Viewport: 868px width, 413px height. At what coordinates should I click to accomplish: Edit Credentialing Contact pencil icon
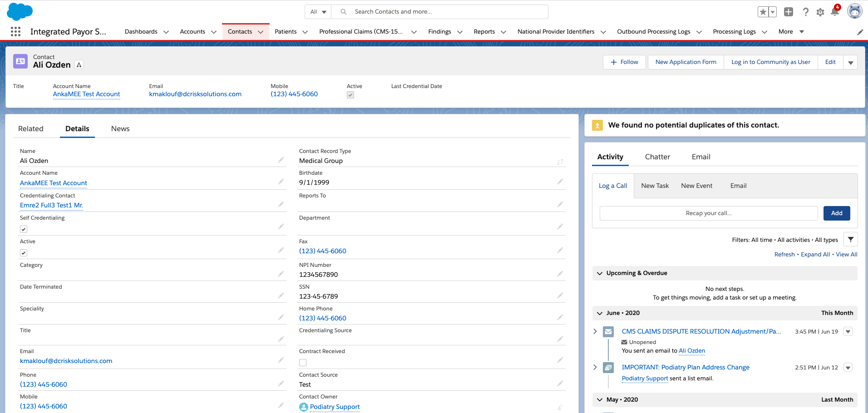(x=281, y=204)
